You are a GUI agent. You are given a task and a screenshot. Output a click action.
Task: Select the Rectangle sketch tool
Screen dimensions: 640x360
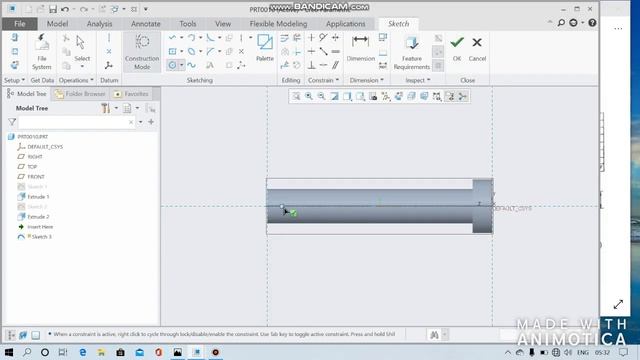(x=172, y=51)
